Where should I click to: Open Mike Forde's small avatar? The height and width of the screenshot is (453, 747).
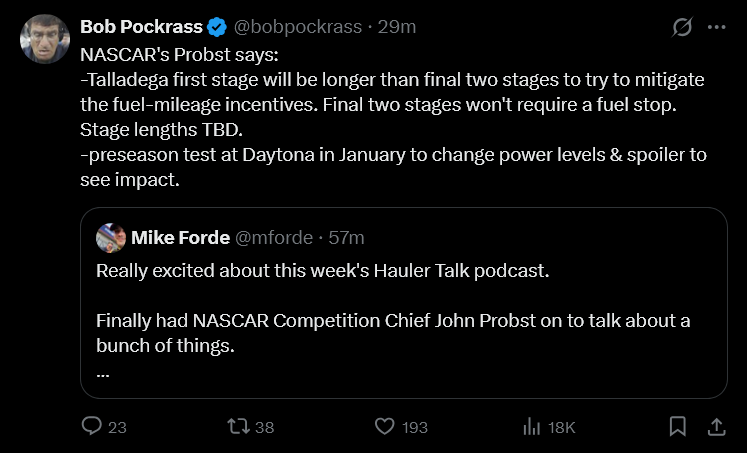[111, 237]
